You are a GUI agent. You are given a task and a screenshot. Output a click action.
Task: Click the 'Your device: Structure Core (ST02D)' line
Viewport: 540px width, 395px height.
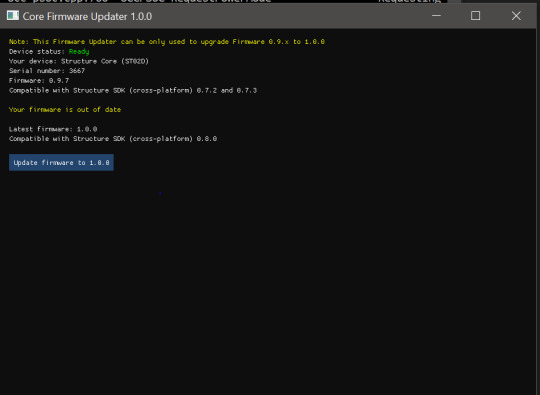tap(79, 61)
